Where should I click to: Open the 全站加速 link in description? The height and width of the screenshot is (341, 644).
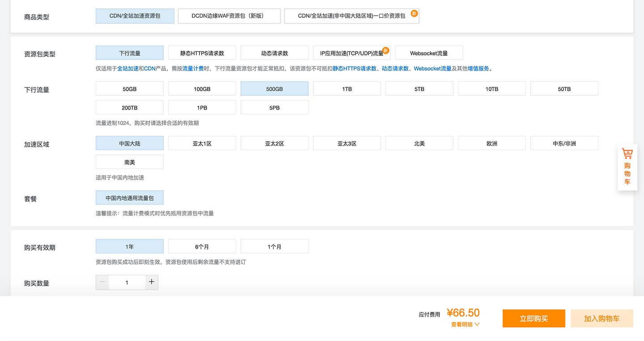coord(128,68)
